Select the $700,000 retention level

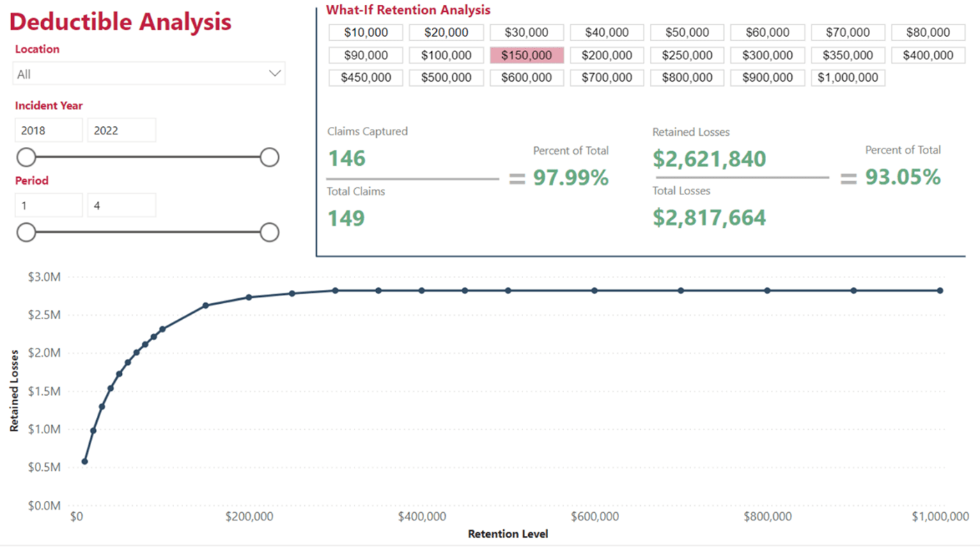click(x=606, y=77)
